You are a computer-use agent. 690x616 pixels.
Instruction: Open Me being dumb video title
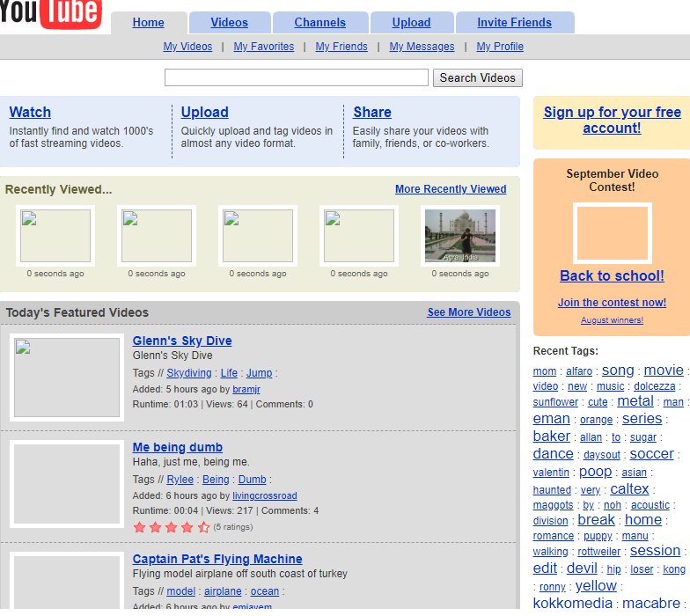click(178, 447)
